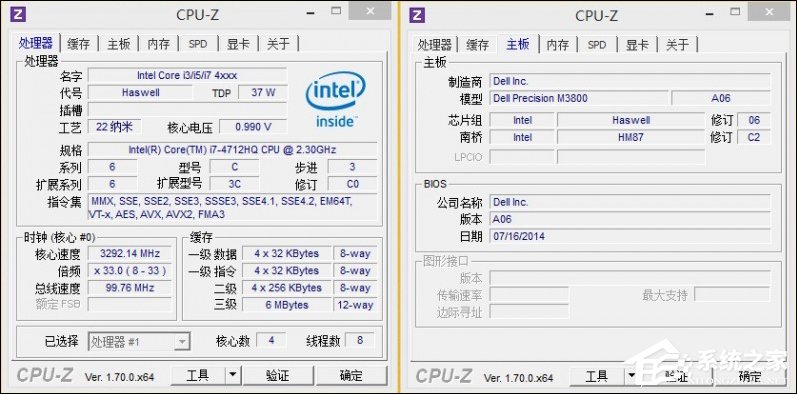Open 显卡 tab in right CPU-Z window
The image size is (797, 394).
(x=637, y=45)
